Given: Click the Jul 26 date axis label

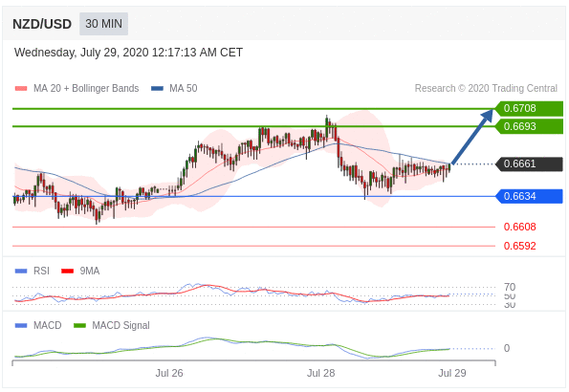Looking at the screenshot, I should point(169,373).
